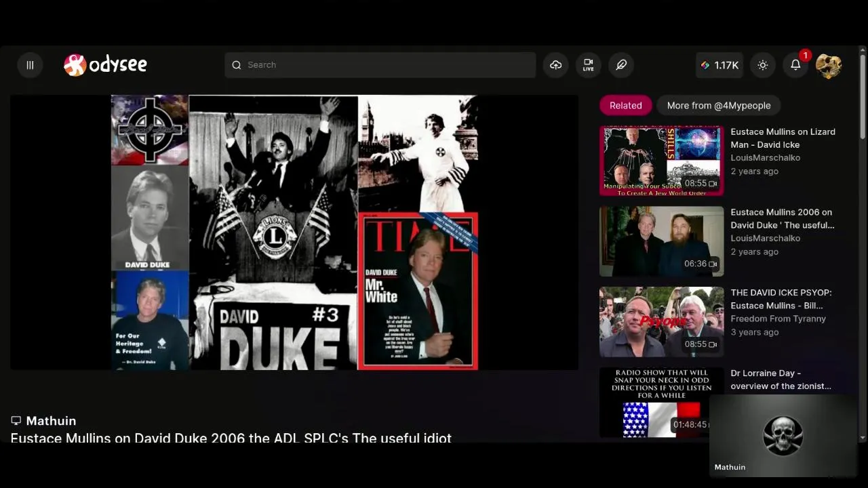Switch to More from @4Mypeople tab
This screenshot has height=488, width=868.
click(x=719, y=105)
